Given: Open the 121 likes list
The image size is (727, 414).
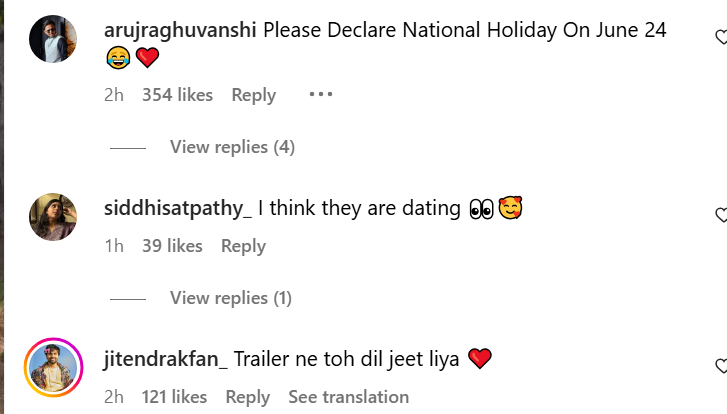Looking at the screenshot, I should (x=174, y=397).
